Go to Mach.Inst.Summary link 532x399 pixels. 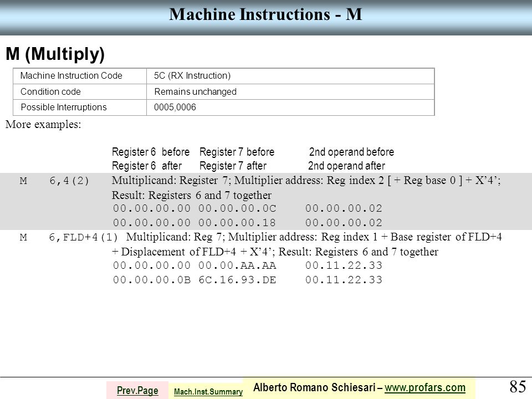208,392
